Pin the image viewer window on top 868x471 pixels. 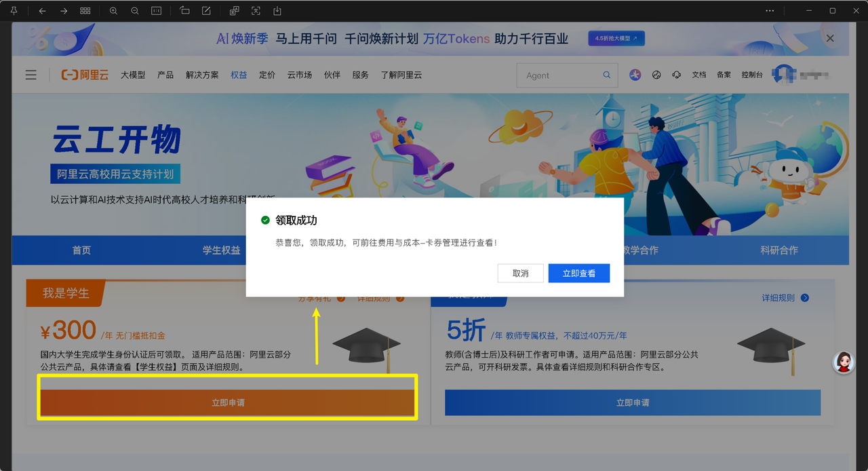(x=14, y=11)
